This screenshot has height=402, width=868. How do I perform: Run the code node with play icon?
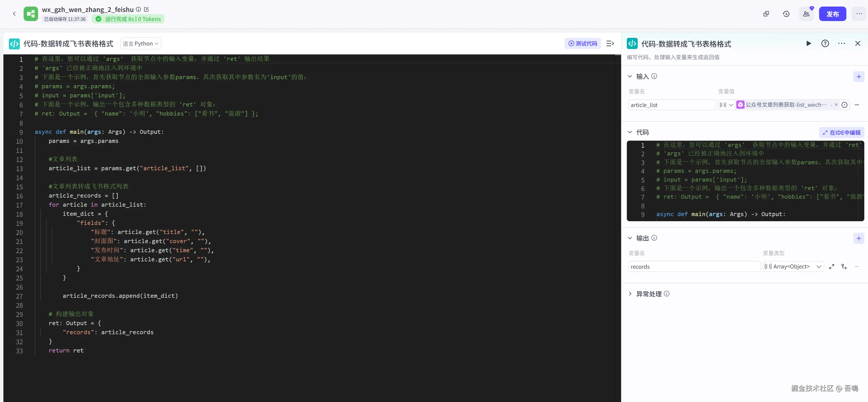click(808, 44)
